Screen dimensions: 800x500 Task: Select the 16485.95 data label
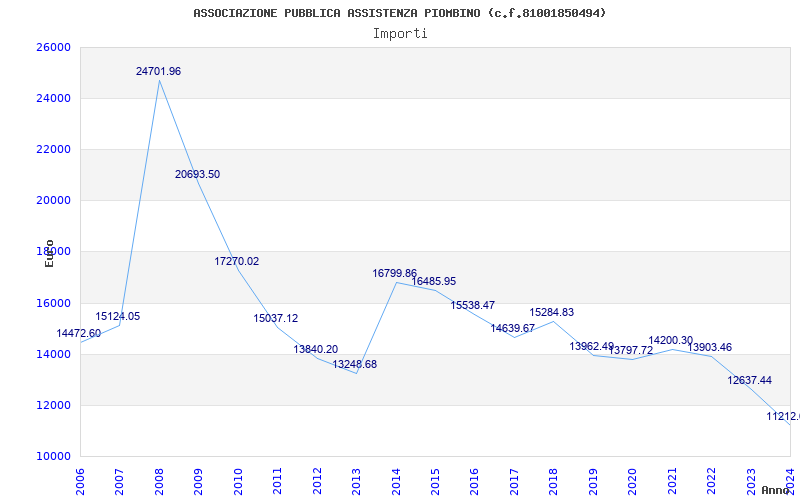pyautogui.click(x=434, y=281)
